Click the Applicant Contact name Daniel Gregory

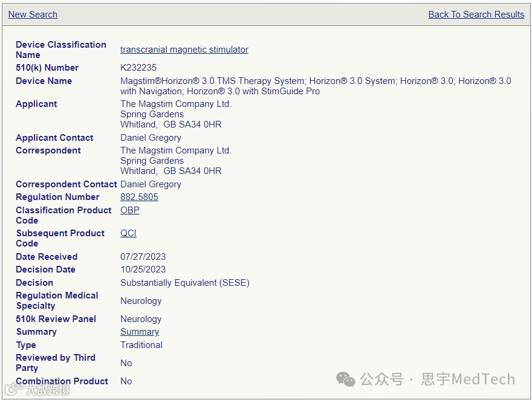pyautogui.click(x=151, y=138)
